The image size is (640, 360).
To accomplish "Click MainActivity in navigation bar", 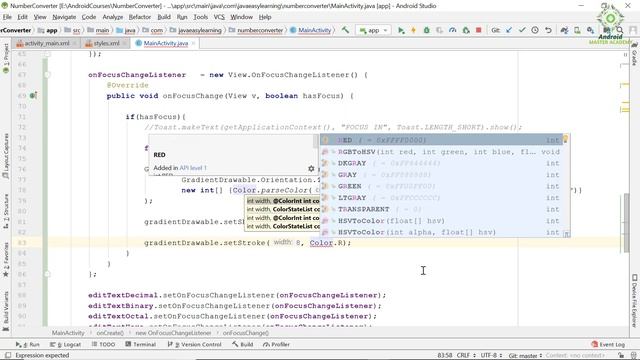I will pos(314,30).
